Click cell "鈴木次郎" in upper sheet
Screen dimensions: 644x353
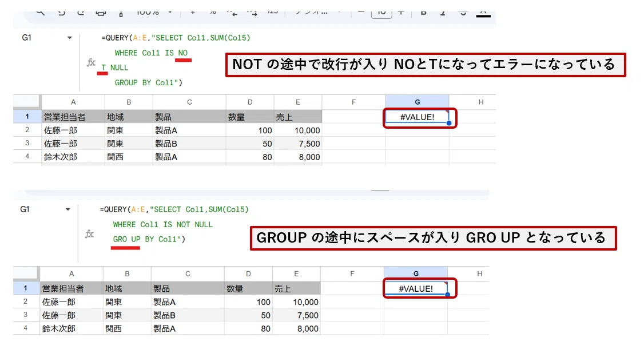click(x=73, y=157)
